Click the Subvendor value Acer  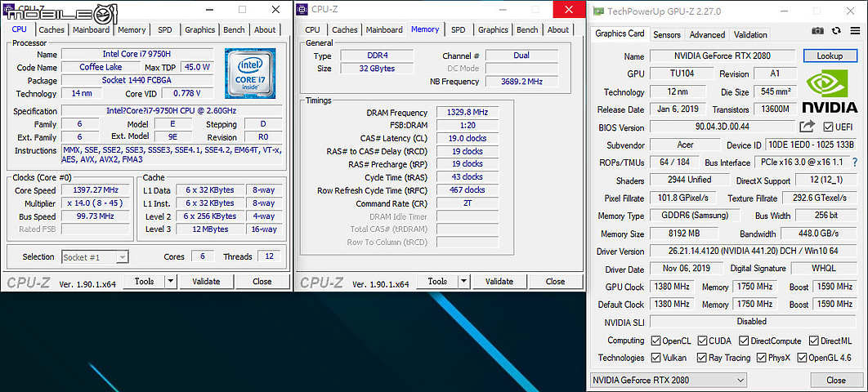[x=685, y=145]
